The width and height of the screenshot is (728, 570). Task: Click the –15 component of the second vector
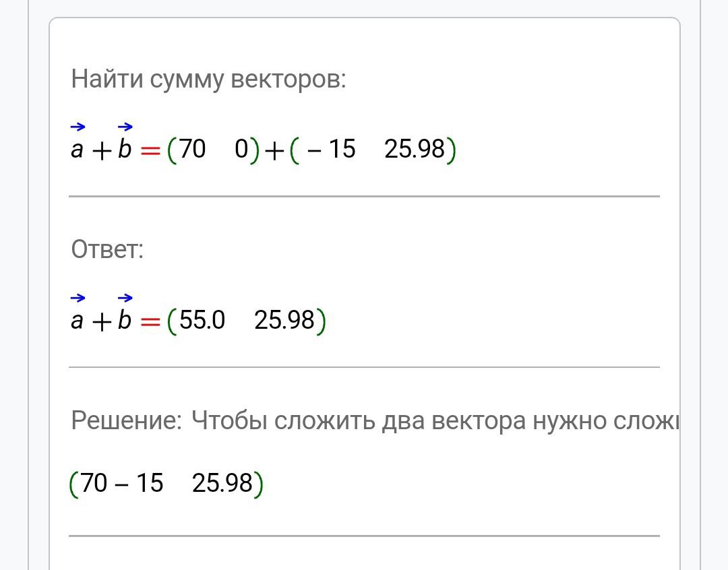[x=331, y=150]
